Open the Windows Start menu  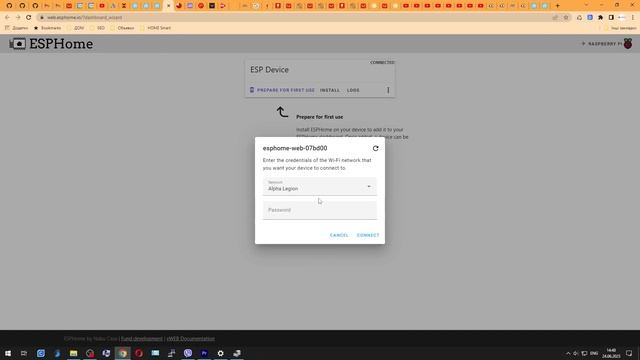point(8,353)
